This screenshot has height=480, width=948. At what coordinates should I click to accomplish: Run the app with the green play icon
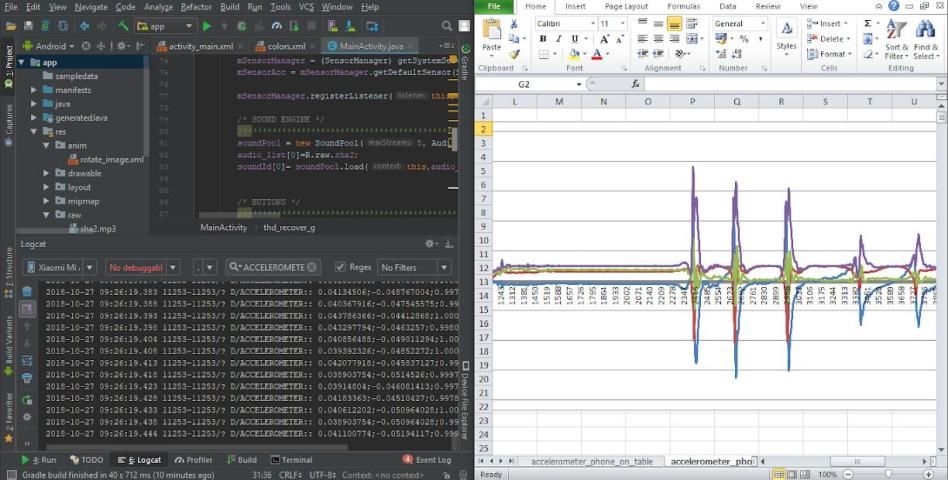click(x=207, y=26)
